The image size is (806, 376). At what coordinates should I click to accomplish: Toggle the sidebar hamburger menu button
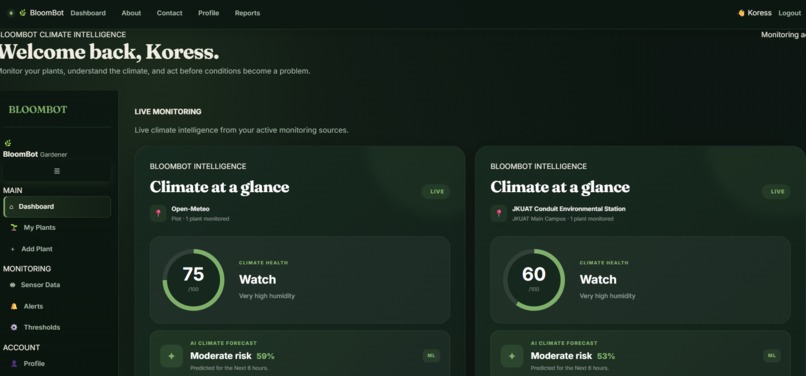57,171
